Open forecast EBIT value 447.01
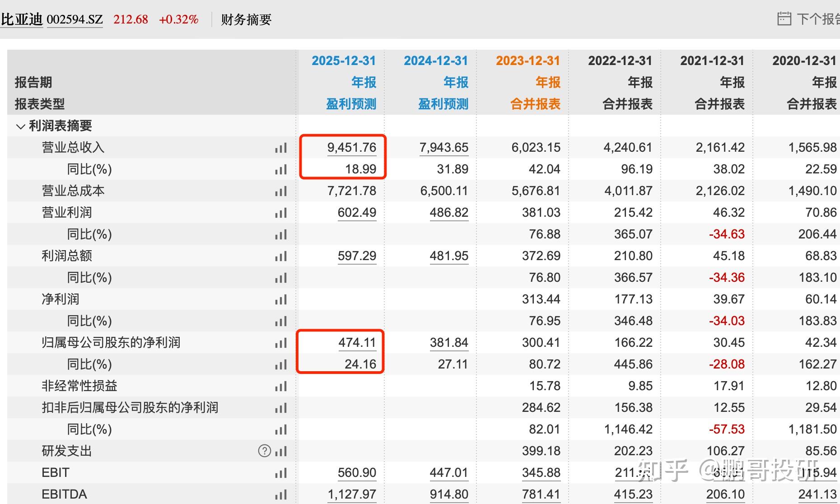 pos(449,473)
